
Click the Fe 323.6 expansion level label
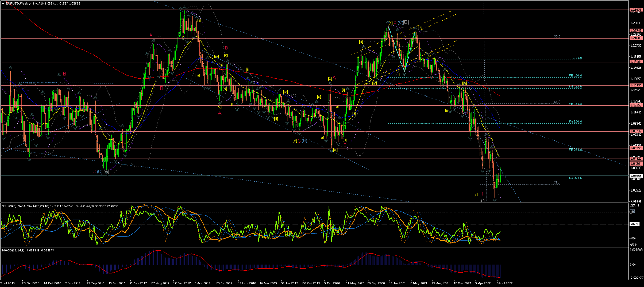click(575, 178)
